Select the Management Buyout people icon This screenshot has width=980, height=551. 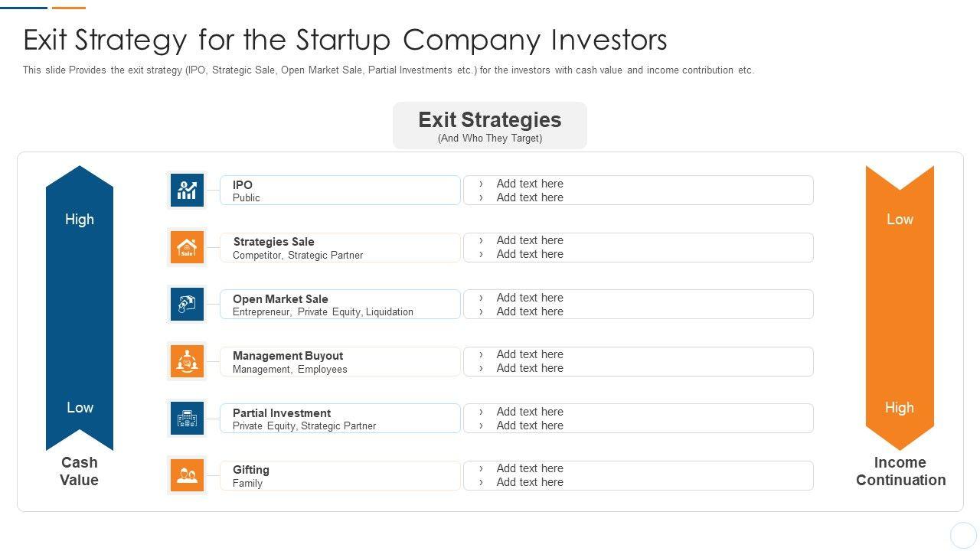(187, 361)
